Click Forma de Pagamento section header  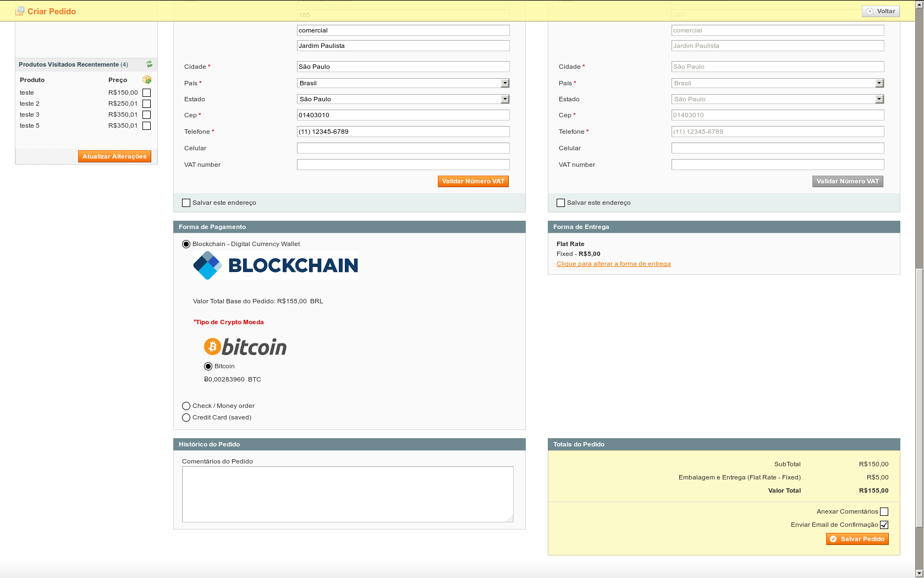pos(349,227)
